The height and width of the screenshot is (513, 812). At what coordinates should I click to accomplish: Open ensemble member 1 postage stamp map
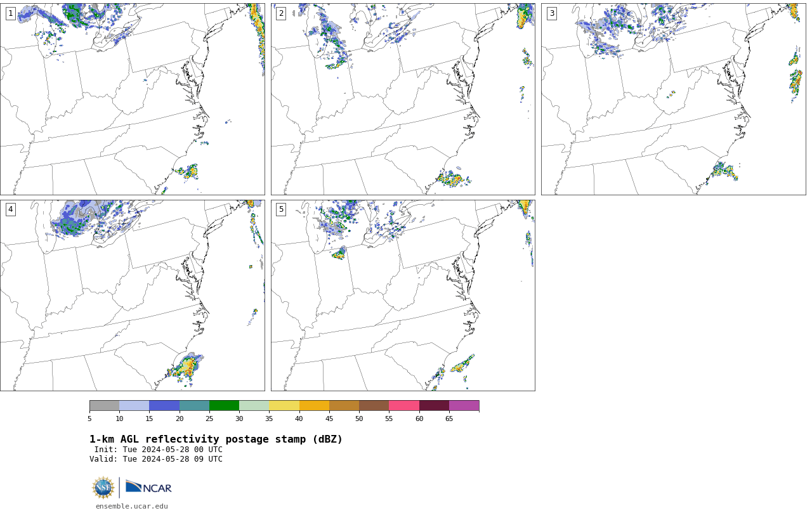click(132, 99)
